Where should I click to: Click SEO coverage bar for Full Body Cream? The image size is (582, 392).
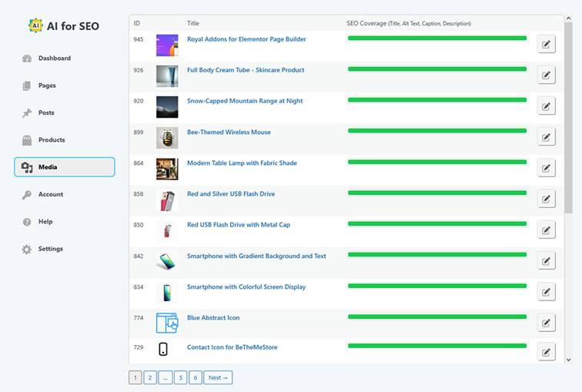(437, 69)
